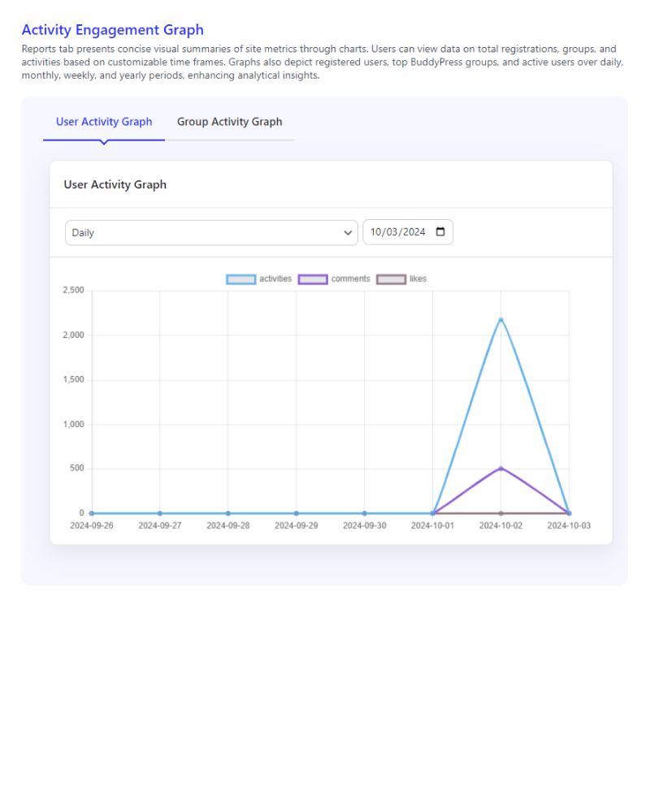Screen dimensions: 650x812
Task: Toggle the activities series via its blue legend box
Action: [240, 279]
